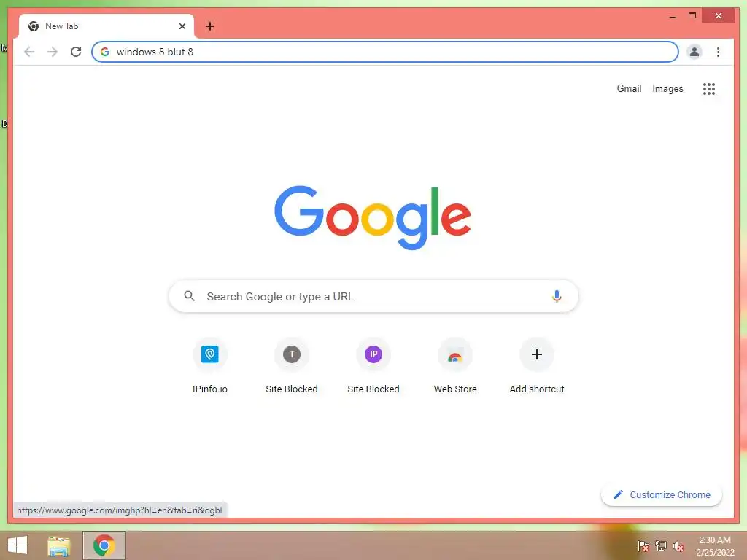Select the New Tab tab
Screen dimensions: 747x560
(107, 26)
